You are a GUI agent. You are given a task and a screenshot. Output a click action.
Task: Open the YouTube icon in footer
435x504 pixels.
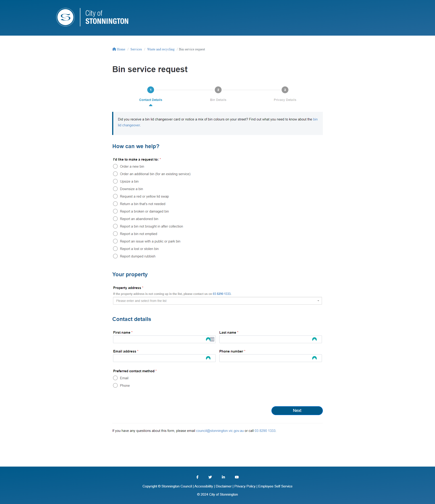coord(237,477)
